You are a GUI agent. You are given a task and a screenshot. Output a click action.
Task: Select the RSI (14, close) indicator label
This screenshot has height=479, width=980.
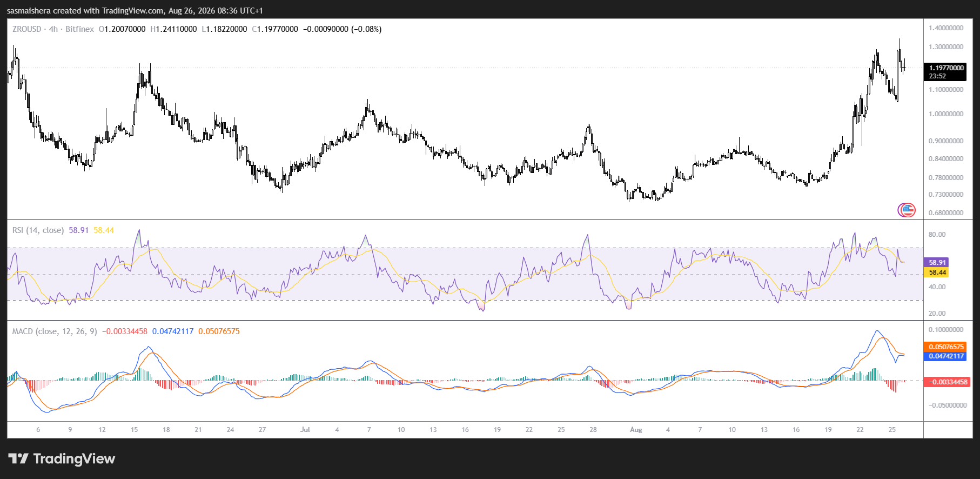point(38,230)
